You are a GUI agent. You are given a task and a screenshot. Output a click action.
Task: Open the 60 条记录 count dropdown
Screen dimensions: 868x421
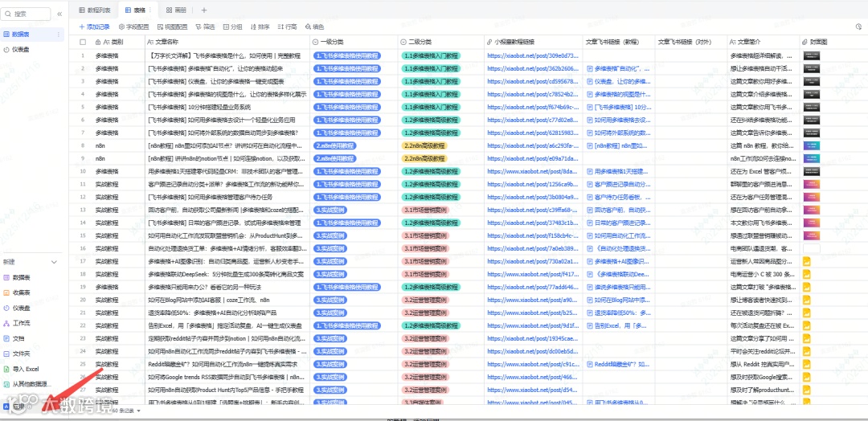[127, 411]
